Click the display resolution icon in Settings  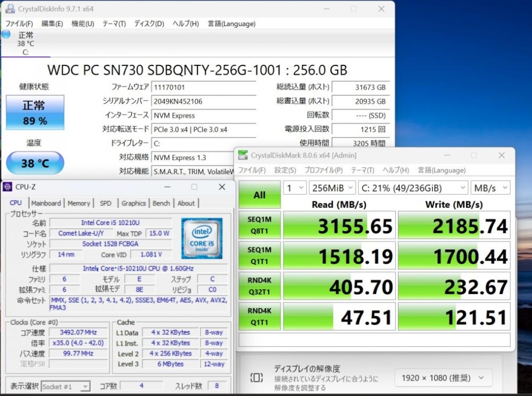tap(256, 377)
